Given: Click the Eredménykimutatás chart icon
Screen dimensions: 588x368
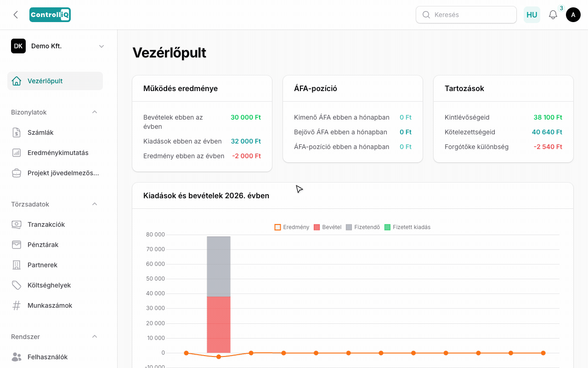Looking at the screenshot, I should tap(17, 153).
